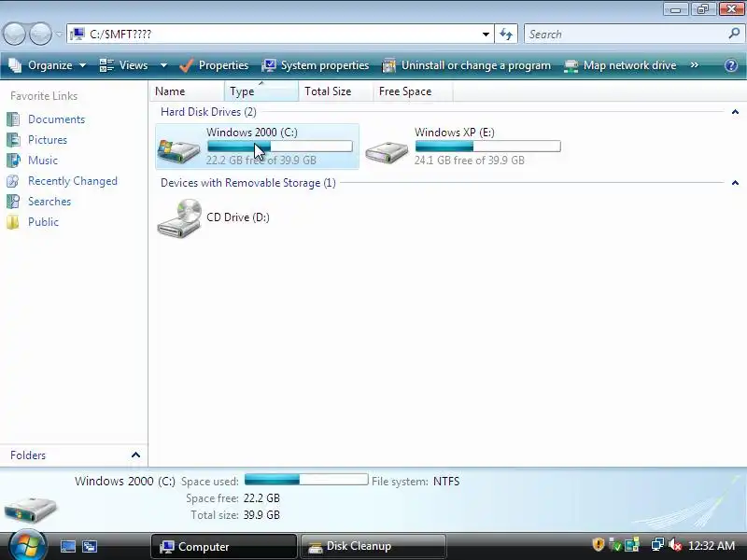Click the Help question mark icon
Screen dimensions: 747x560
tap(731, 65)
